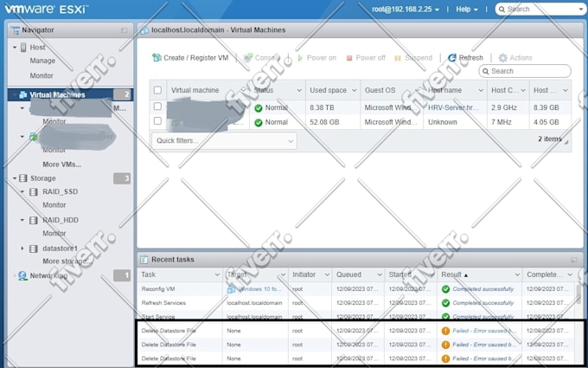Open the Help dropdown menu
The width and height of the screenshot is (588, 368).
467,10
